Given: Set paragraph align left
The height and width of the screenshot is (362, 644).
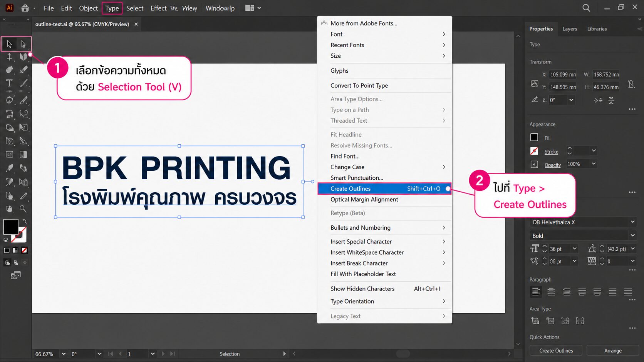Looking at the screenshot, I should (536, 292).
